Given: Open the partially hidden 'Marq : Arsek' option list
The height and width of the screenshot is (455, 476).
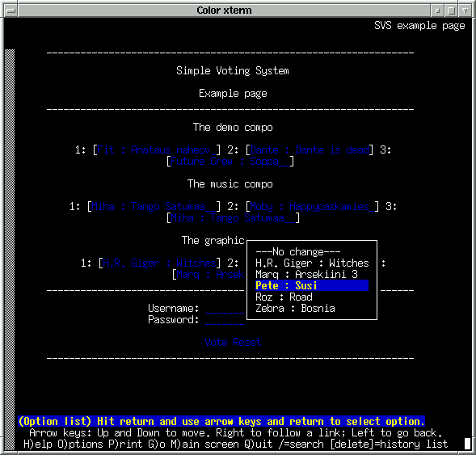Looking at the screenshot, I should (210, 275).
